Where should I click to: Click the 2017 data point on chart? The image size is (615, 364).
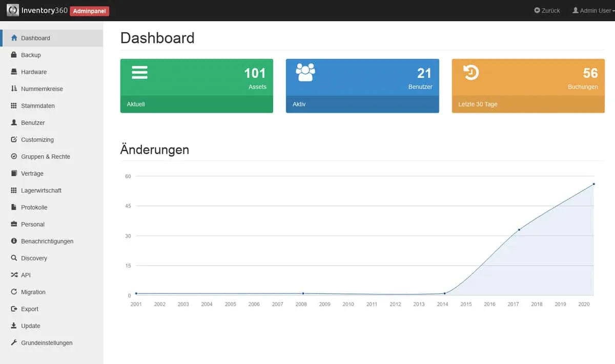519,229
